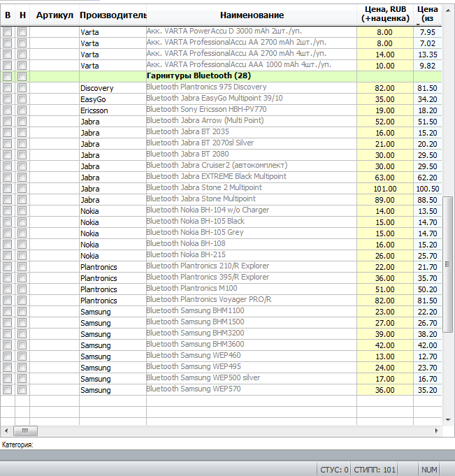Check the Н box for Bluetooth Samsung WEP570

(x=22, y=389)
